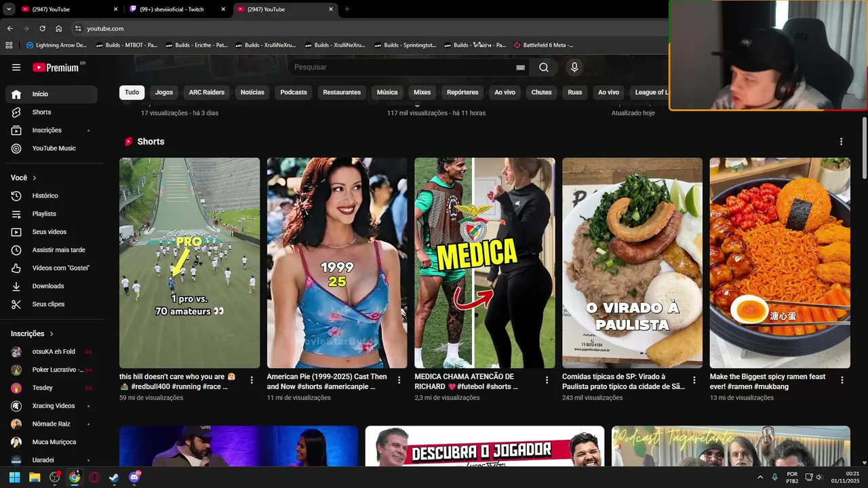Select the Música filter chip
The height and width of the screenshot is (488, 868).
[387, 92]
